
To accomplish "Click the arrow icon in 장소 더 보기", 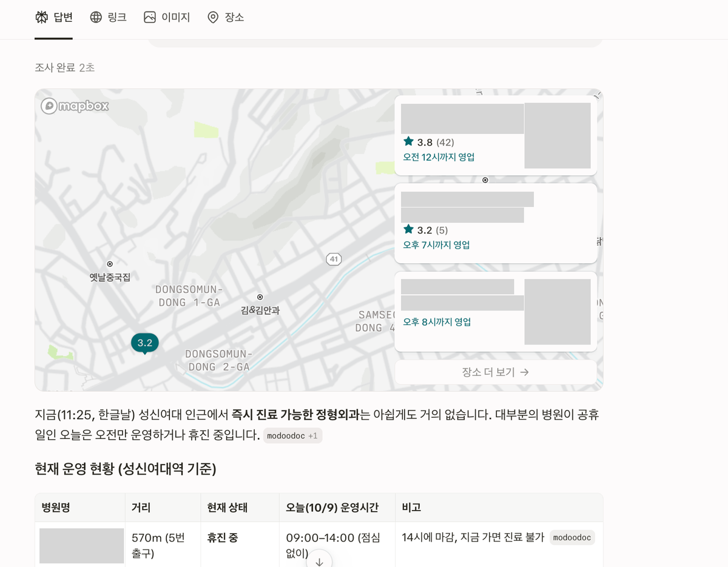I will (x=525, y=372).
